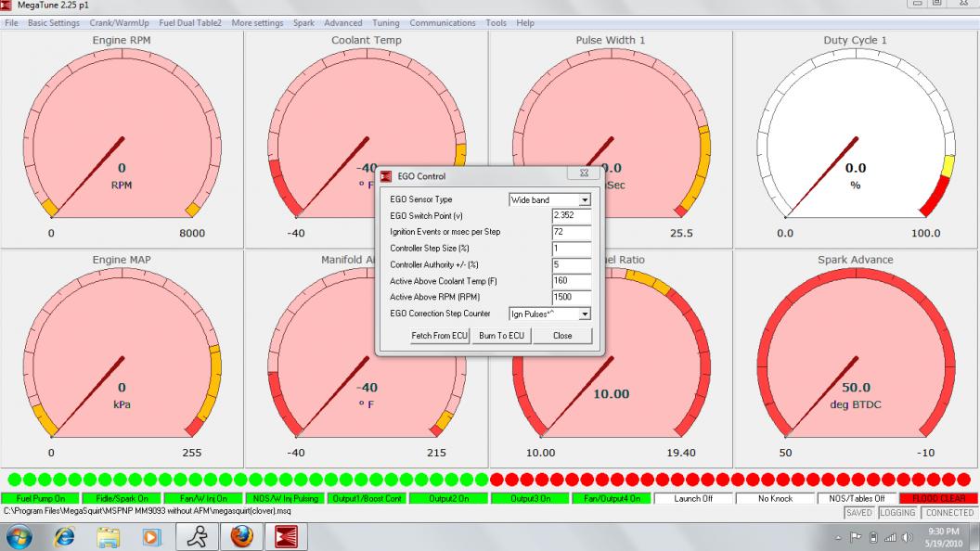Launch Windows Media Player taskbar icon
980x551 pixels.
click(152, 536)
